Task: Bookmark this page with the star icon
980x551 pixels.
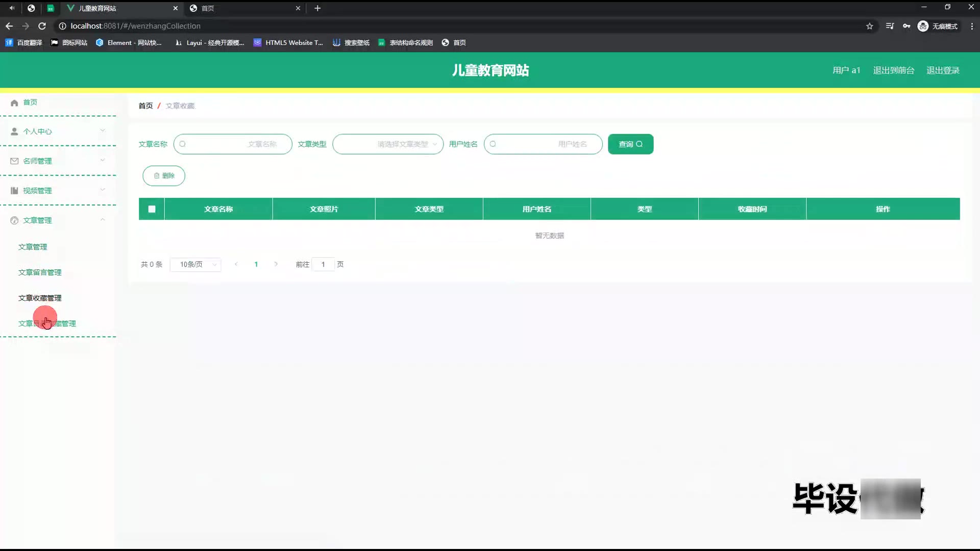Action: point(870,26)
